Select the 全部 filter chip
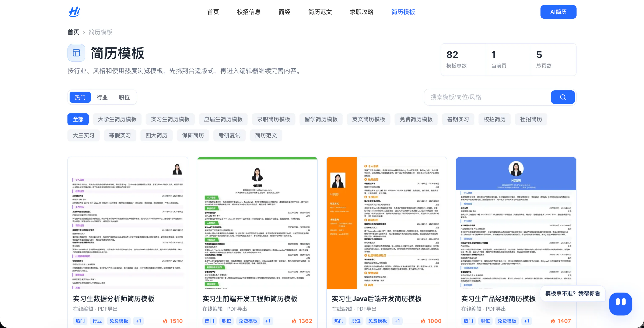Viewport: 644px width, 328px height. (78, 119)
